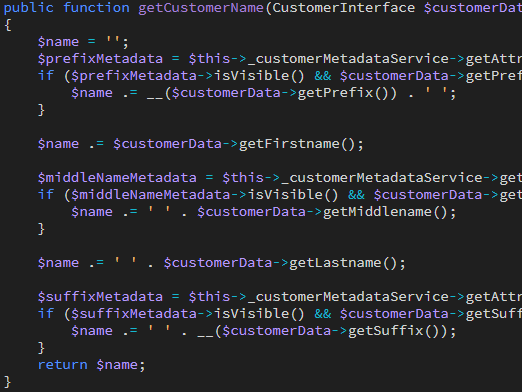Click $name in the return statement
The width and height of the screenshot is (522, 392).
click(117, 365)
